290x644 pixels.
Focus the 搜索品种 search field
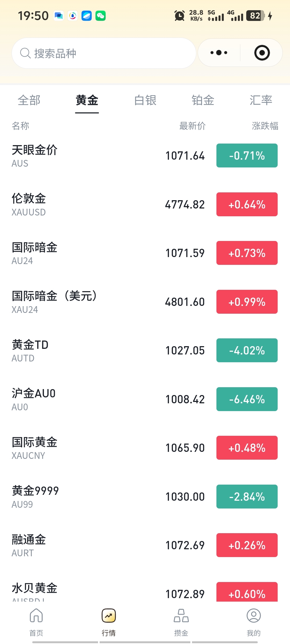pyautogui.click(x=107, y=53)
